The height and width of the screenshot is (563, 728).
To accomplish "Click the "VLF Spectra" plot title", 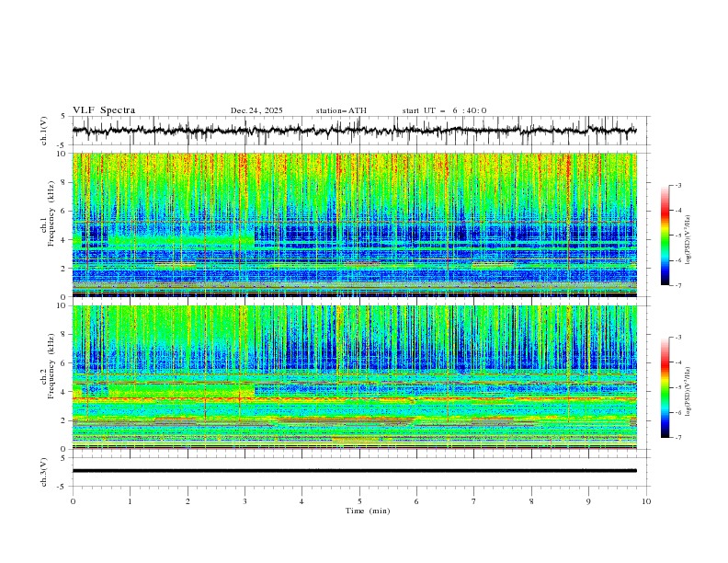I will (104, 110).
